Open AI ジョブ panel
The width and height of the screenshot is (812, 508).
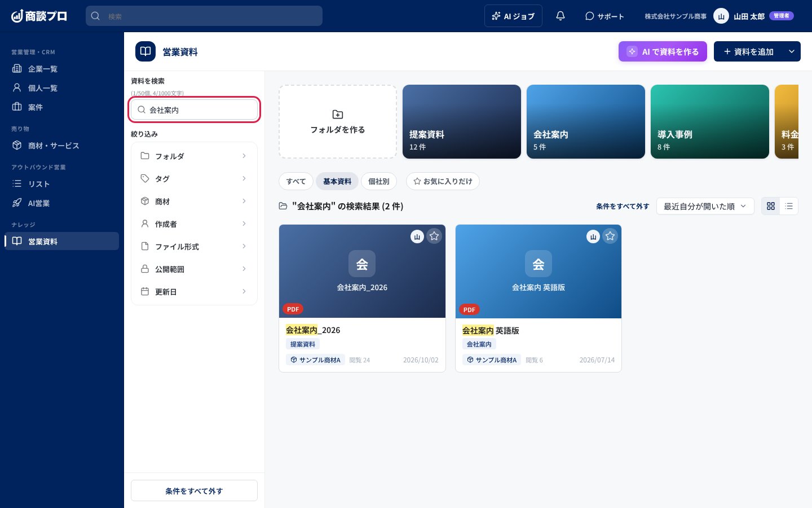coord(513,16)
